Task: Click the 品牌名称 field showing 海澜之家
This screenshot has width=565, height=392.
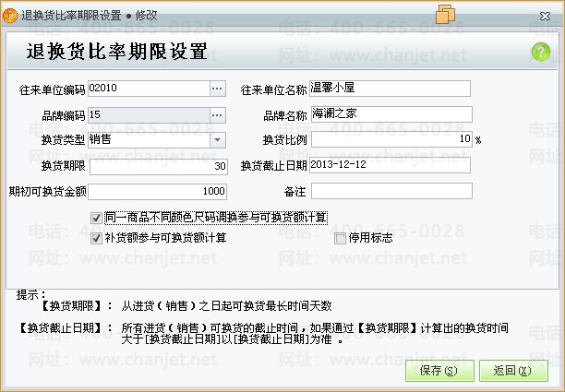Action: click(x=391, y=114)
